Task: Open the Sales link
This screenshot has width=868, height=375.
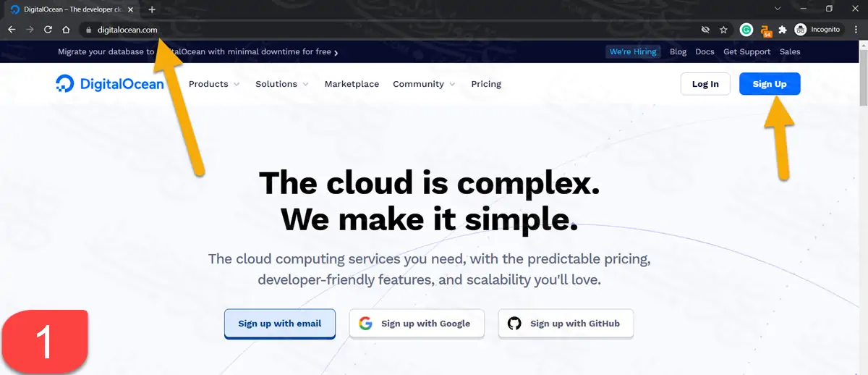Action: click(790, 51)
